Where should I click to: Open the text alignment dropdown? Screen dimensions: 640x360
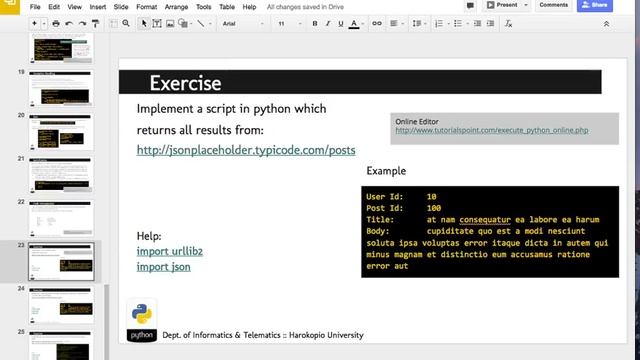(396, 24)
